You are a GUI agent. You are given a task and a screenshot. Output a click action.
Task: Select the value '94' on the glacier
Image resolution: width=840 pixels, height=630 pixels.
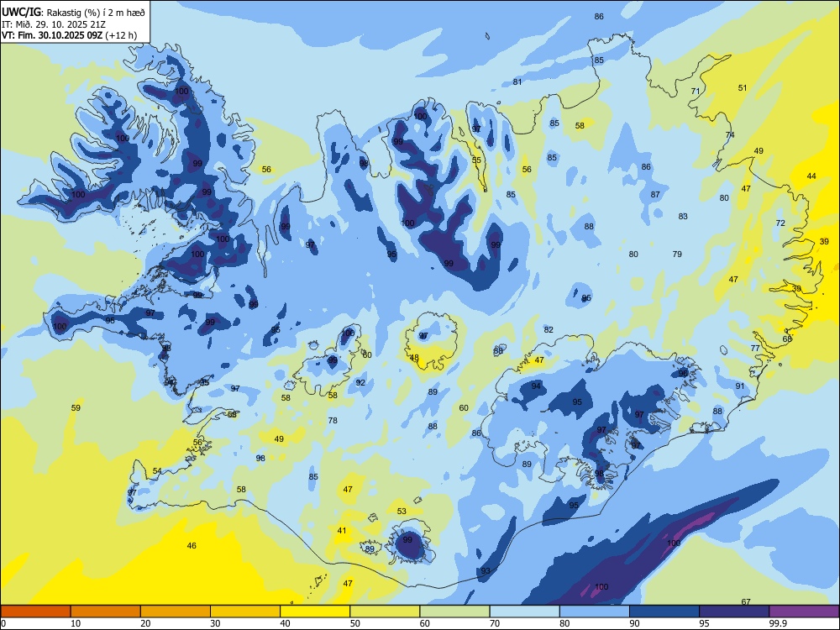pos(536,386)
